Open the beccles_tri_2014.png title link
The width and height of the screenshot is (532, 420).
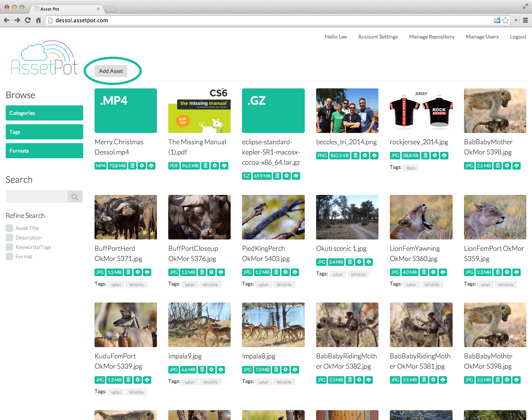pyautogui.click(x=346, y=142)
